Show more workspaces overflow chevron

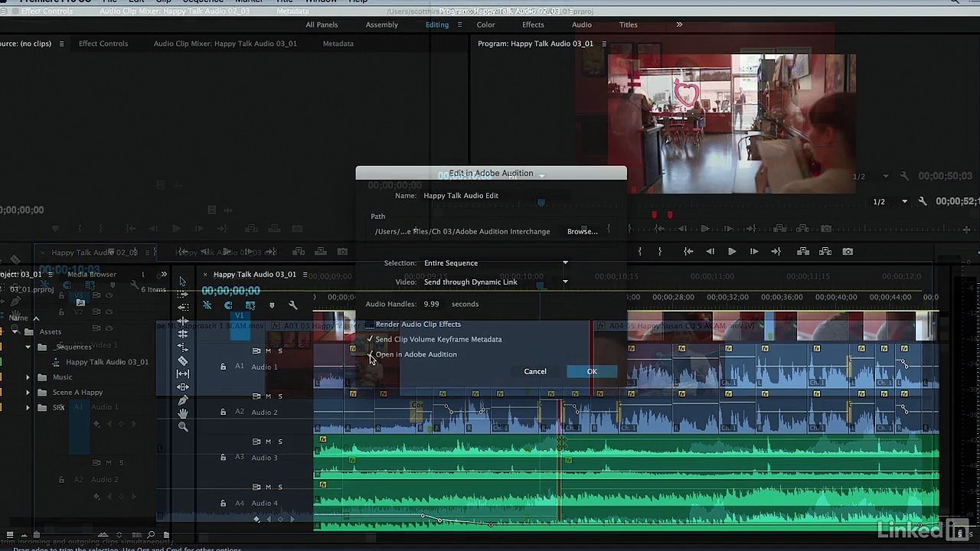point(679,24)
